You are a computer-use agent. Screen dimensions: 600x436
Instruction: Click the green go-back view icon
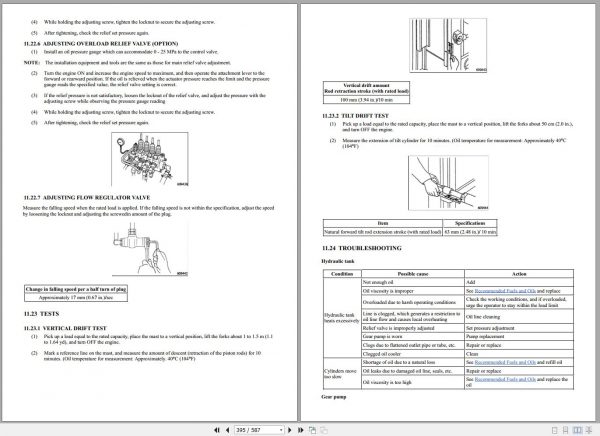[312, 430]
